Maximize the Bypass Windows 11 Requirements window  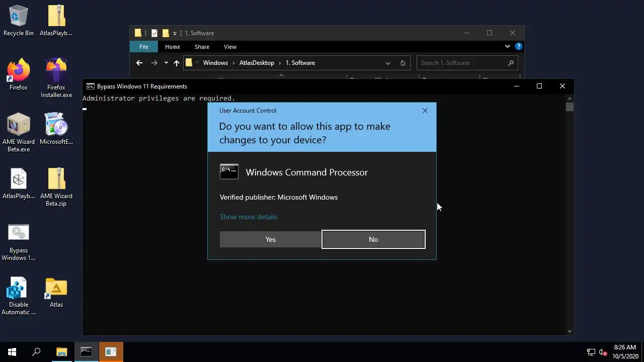coord(539,86)
